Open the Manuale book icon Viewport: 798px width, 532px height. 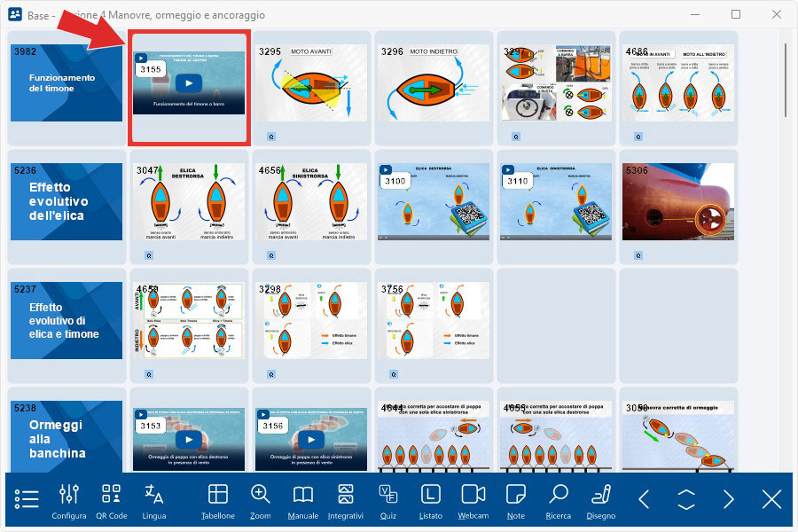coord(303,500)
